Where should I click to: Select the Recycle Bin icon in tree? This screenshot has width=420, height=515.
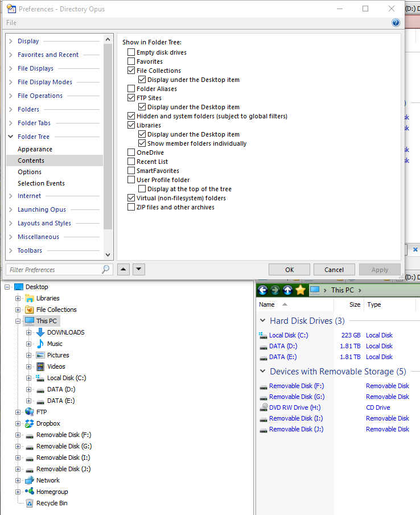[x=30, y=503]
